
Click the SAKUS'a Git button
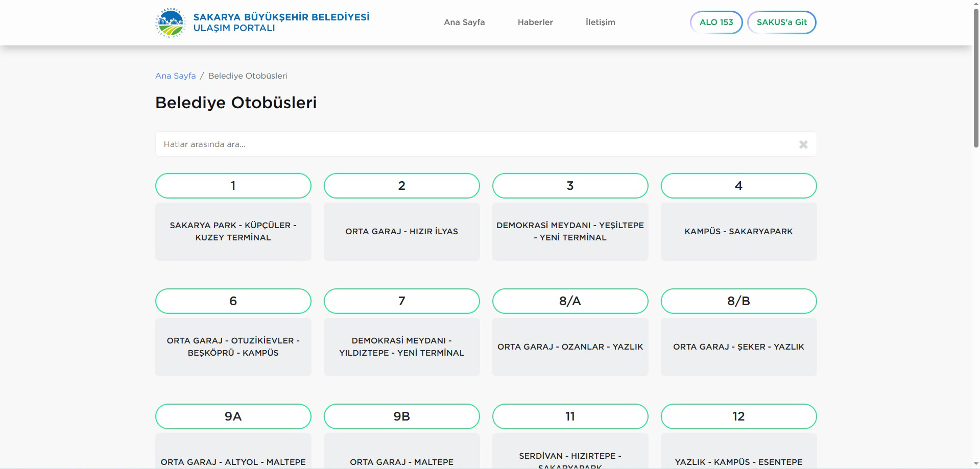[x=781, y=22]
